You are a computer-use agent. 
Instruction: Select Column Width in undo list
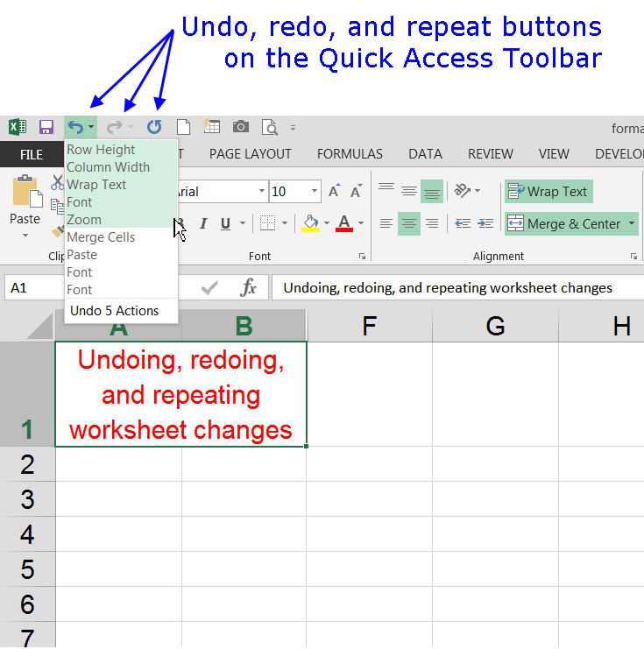point(121,166)
